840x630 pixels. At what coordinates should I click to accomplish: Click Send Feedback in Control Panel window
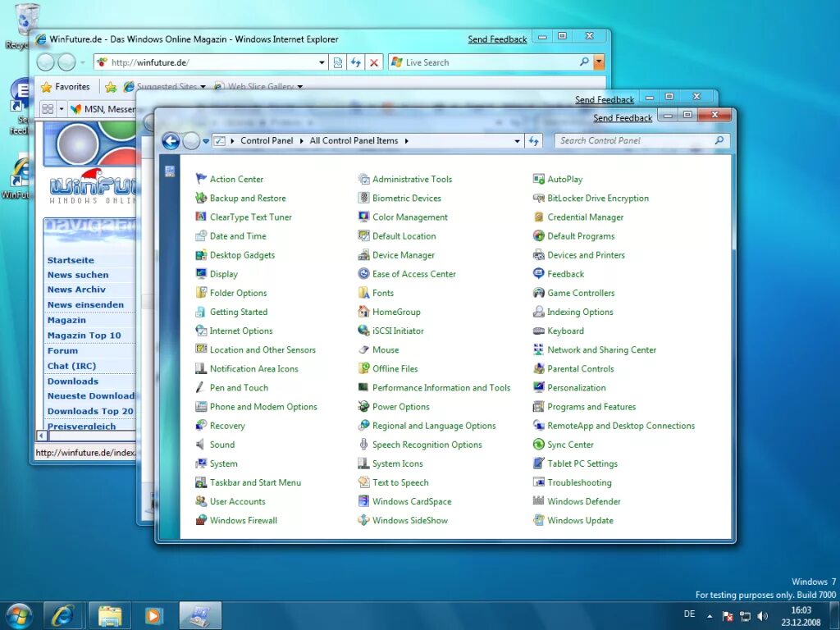(623, 118)
